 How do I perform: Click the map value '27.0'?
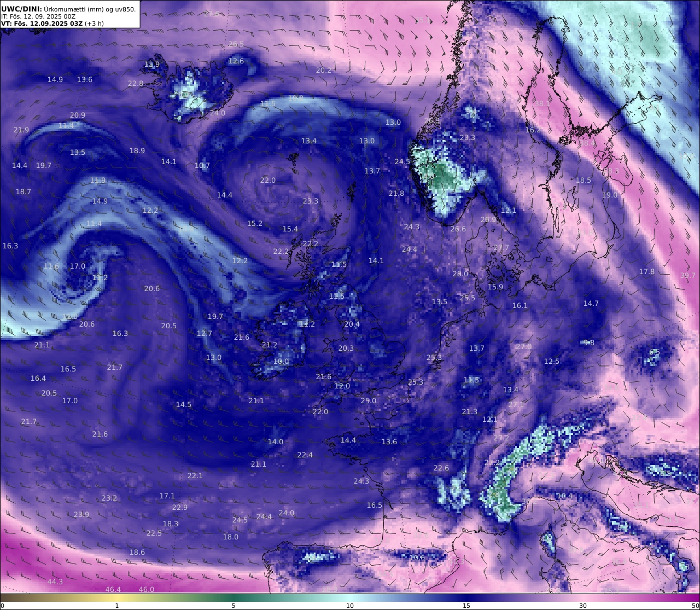coord(524,346)
